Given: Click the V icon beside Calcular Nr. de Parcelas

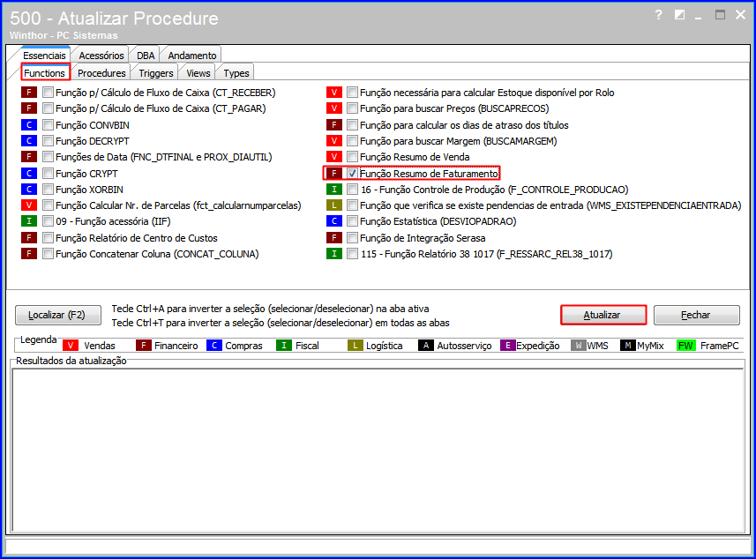Looking at the screenshot, I should pyautogui.click(x=29, y=205).
